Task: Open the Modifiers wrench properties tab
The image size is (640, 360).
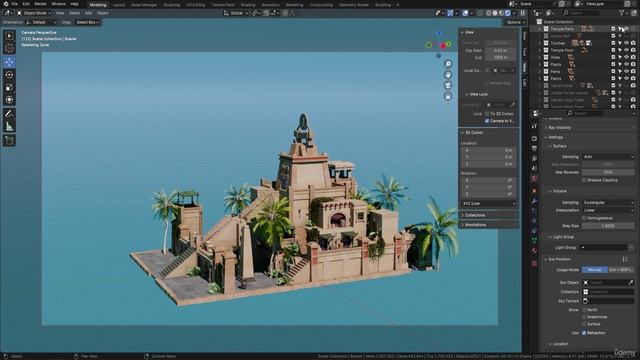Action: [534, 201]
